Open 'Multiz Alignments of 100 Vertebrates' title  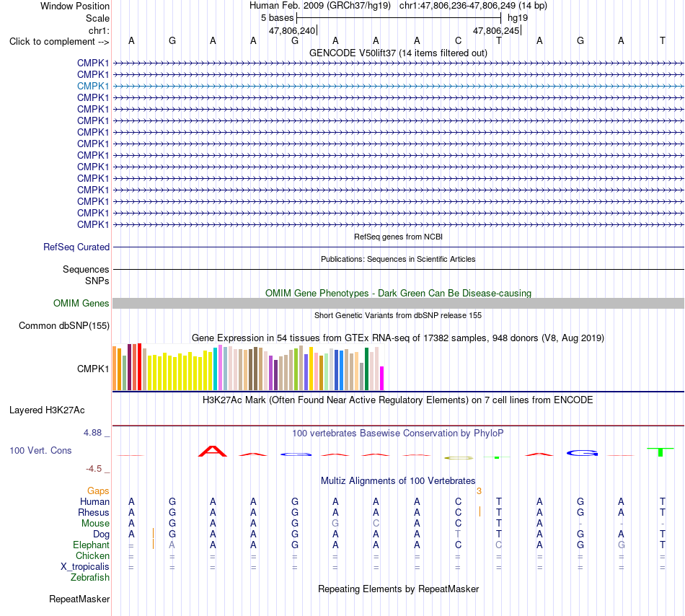pyautogui.click(x=398, y=481)
